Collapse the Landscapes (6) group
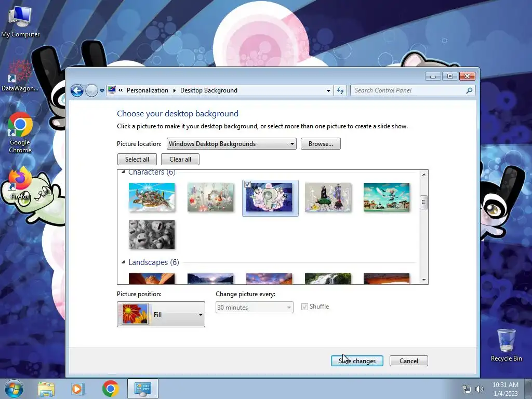This screenshot has width=532, height=399. 123,262
